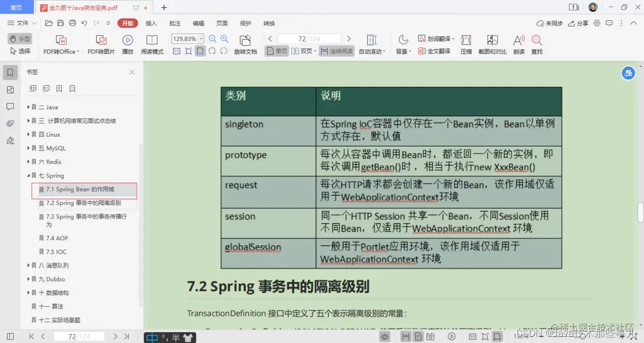Image resolution: width=644 pixels, height=343 pixels.
Task: Click the toolbar page number field 72/124
Action: coord(310,39)
